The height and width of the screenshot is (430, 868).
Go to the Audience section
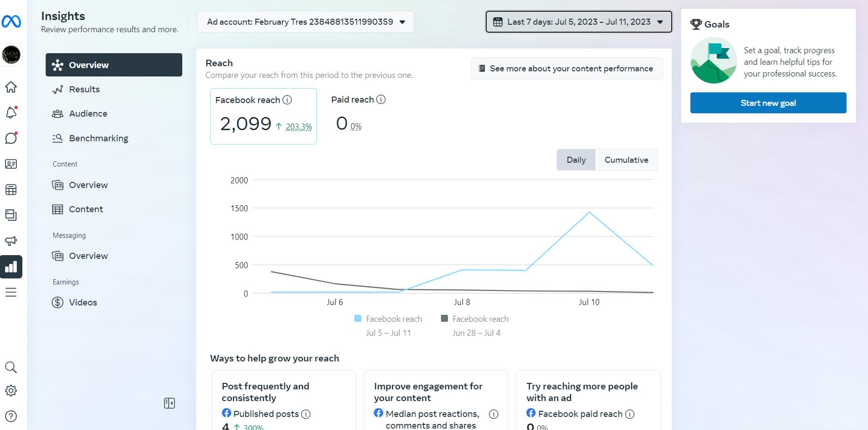click(x=88, y=114)
